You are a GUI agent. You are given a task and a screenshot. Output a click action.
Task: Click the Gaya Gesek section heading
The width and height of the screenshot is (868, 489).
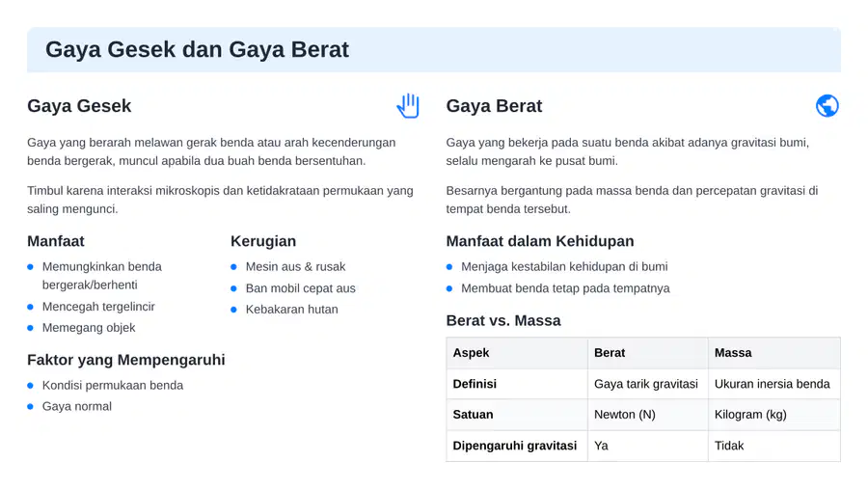coord(79,106)
